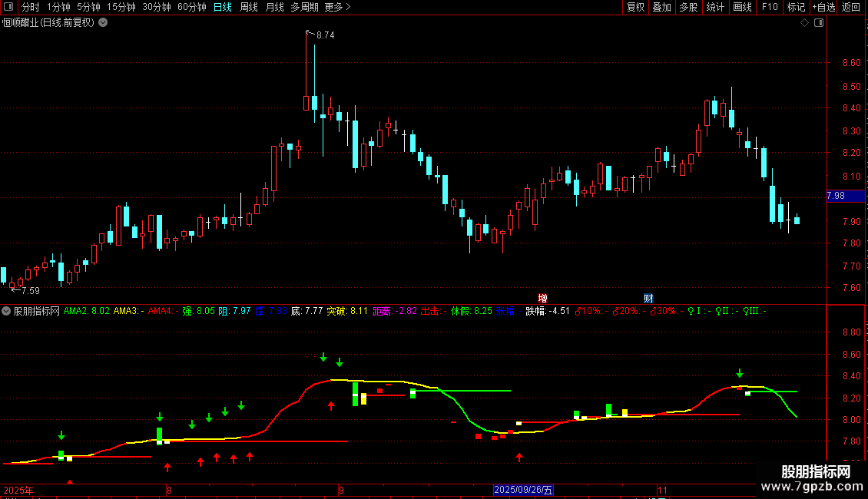
Task: Click 返回 back button
Action: (851, 7)
